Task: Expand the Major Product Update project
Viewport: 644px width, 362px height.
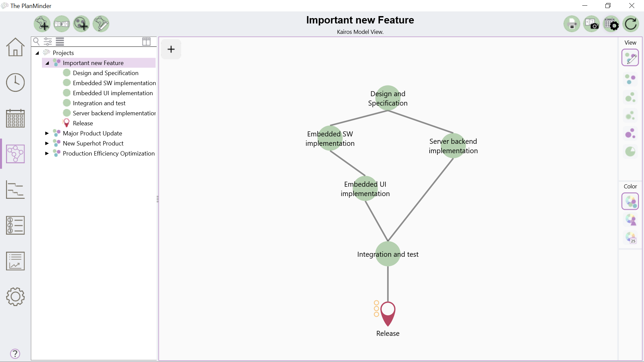Action: [47, 133]
